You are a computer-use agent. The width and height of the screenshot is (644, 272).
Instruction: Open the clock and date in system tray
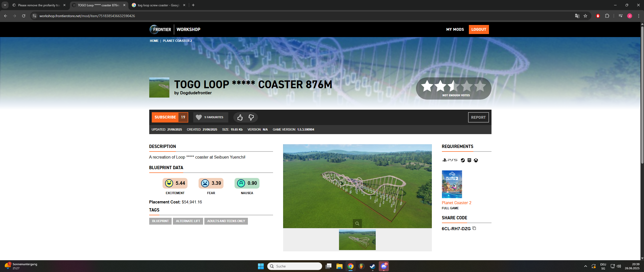(632, 266)
